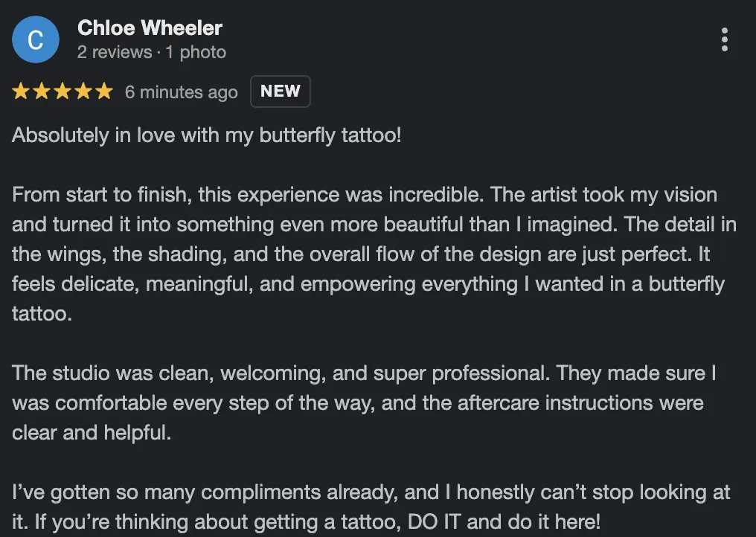Click the line starting "was comfortable every step"

[358, 402]
